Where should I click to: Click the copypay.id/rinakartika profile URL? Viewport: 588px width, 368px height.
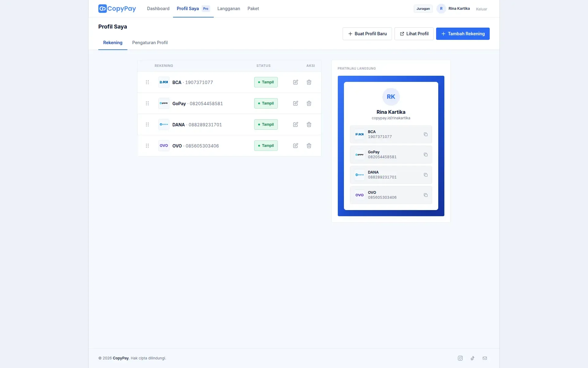(391, 118)
